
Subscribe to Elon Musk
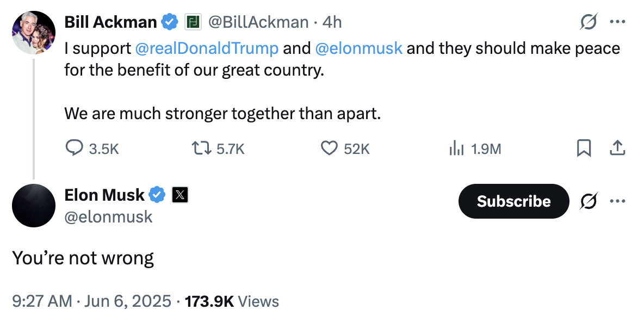(513, 201)
